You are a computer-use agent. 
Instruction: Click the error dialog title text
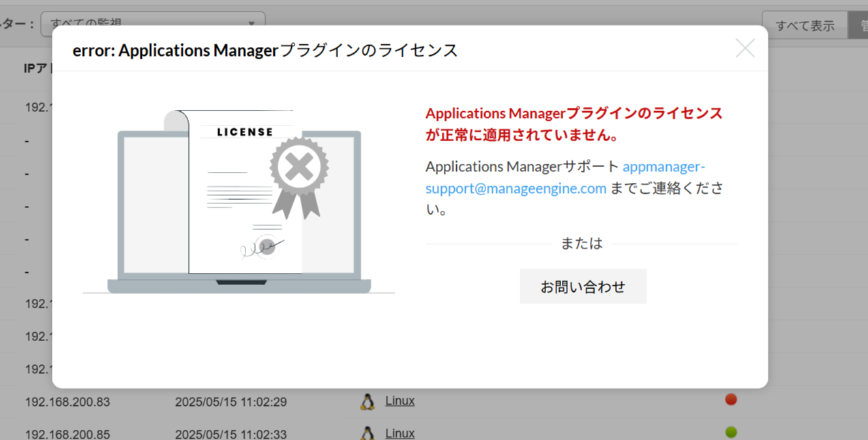click(265, 50)
